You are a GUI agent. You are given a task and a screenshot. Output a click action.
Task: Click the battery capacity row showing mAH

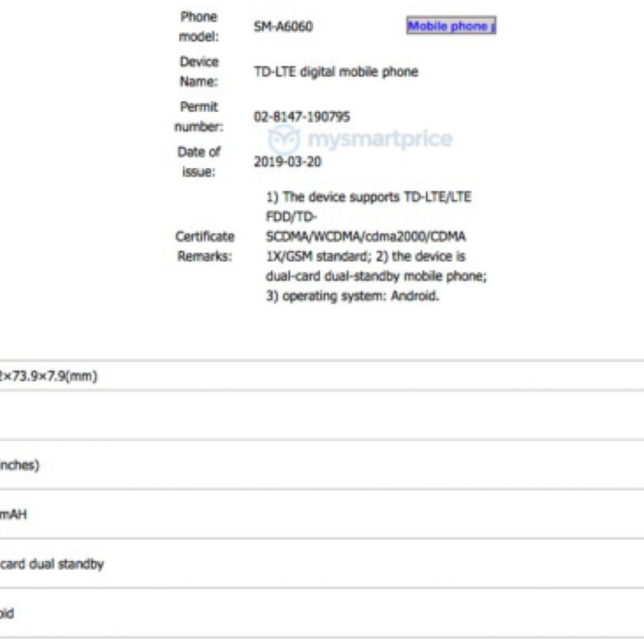coord(14,514)
